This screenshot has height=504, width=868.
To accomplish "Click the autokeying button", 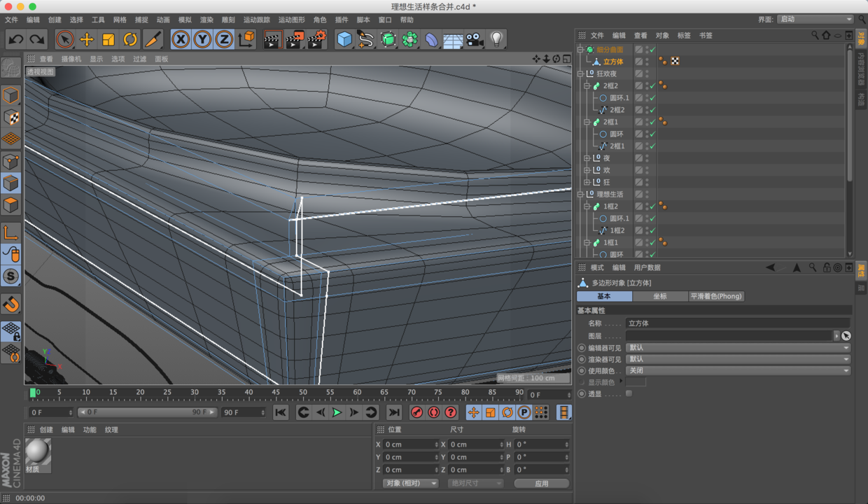I will tap(433, 412).
